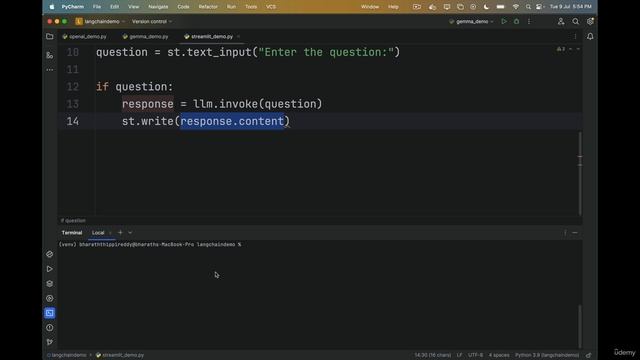Hide the Terminal panel
Viewport: 640px width, 360px height.
click(x=575, y=233)
